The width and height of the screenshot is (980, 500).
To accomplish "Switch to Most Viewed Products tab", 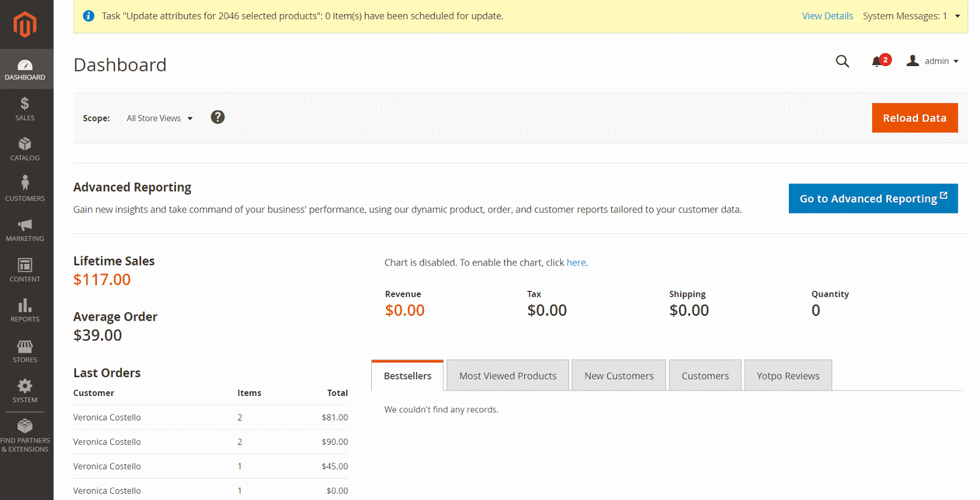I will 508,376.
